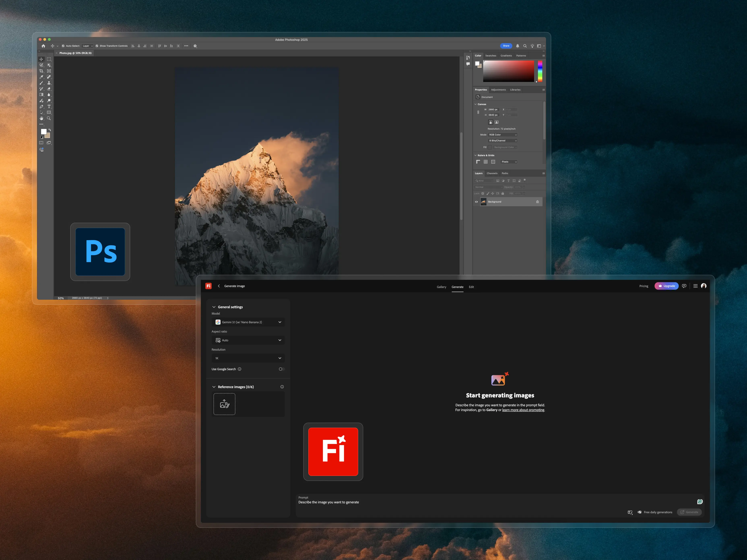Screen dimensions: 747x560
Task: Click the Photoshop Share button
Action: [506, 46]
